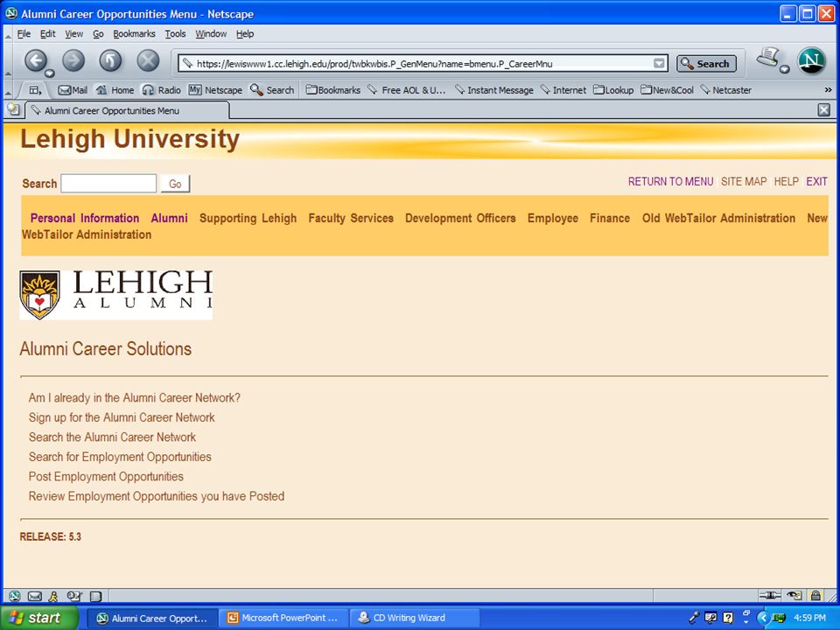This screenshot has height=630, width=840.
Task: Open the Bookmarks folder on toolbar
Action: (x=333, y=90)
